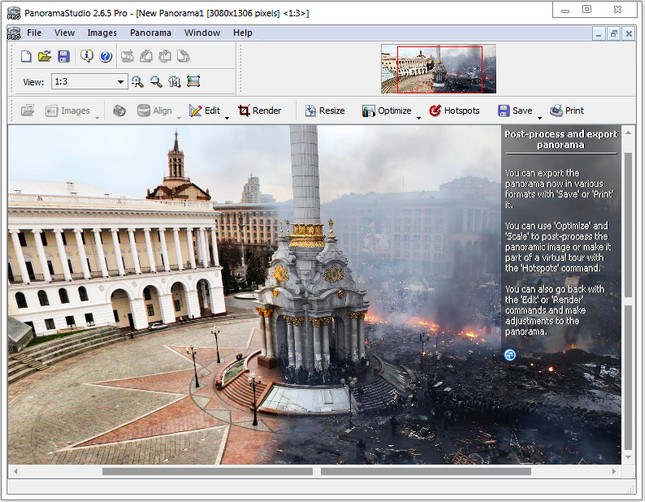Click the Zoom out magnifier icon
This screenshot has width=645, height=502.
click(156, 82)
